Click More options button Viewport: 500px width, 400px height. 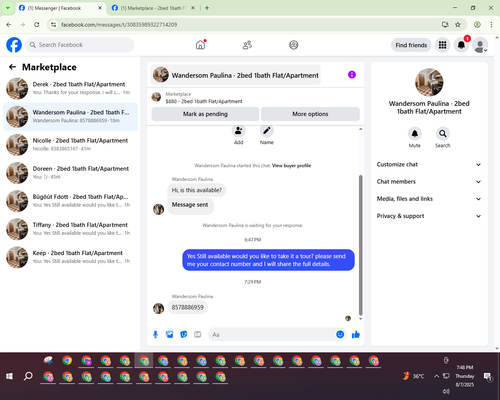pos(310,114)
